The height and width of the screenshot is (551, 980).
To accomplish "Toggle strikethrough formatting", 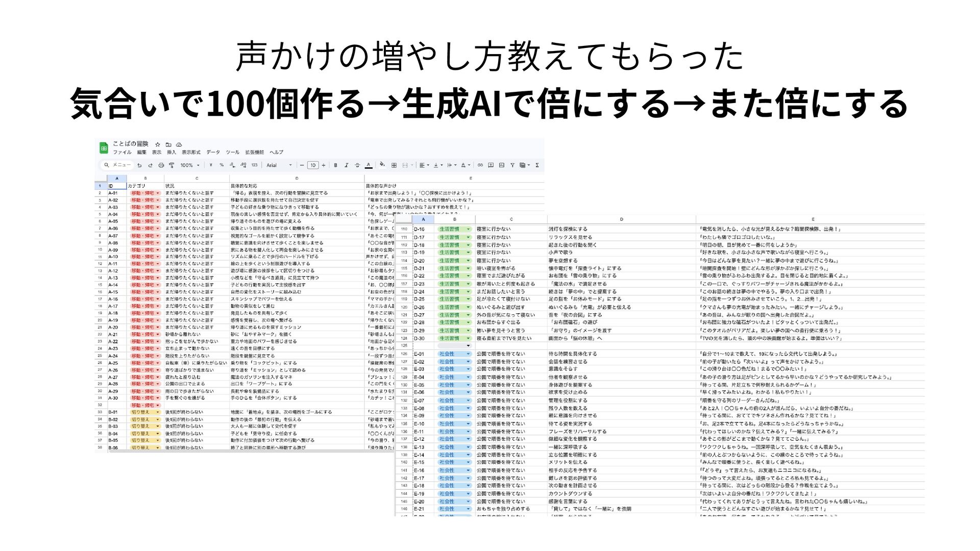I will (x=357, y=165).
